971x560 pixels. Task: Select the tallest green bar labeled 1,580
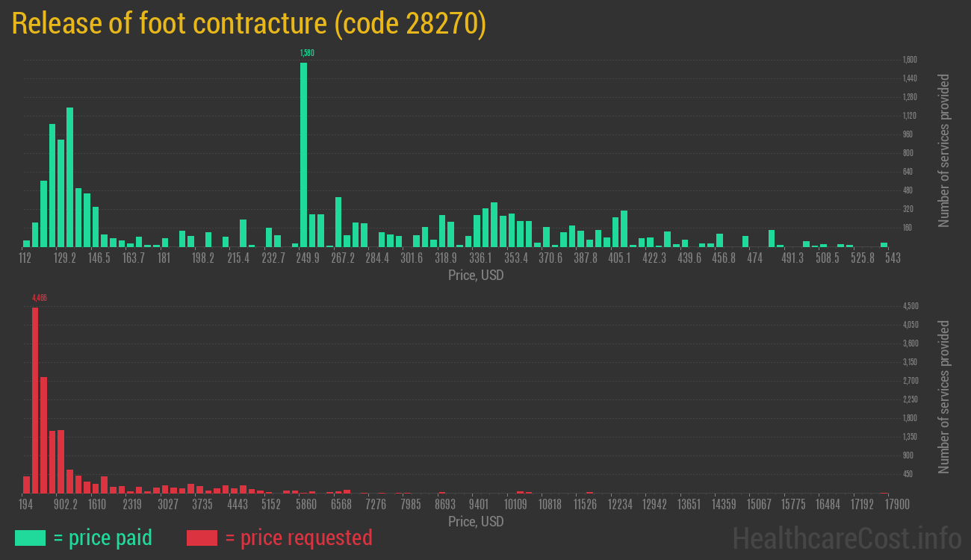click(x=303, y=154)
